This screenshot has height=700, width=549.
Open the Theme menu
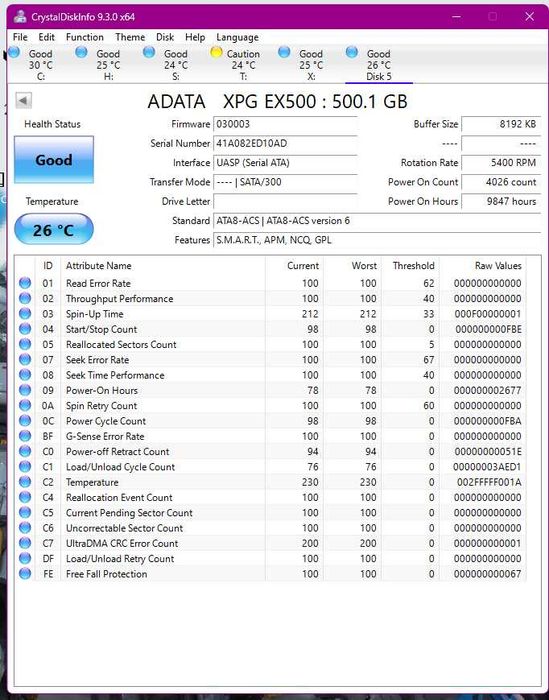coord(130,37)
